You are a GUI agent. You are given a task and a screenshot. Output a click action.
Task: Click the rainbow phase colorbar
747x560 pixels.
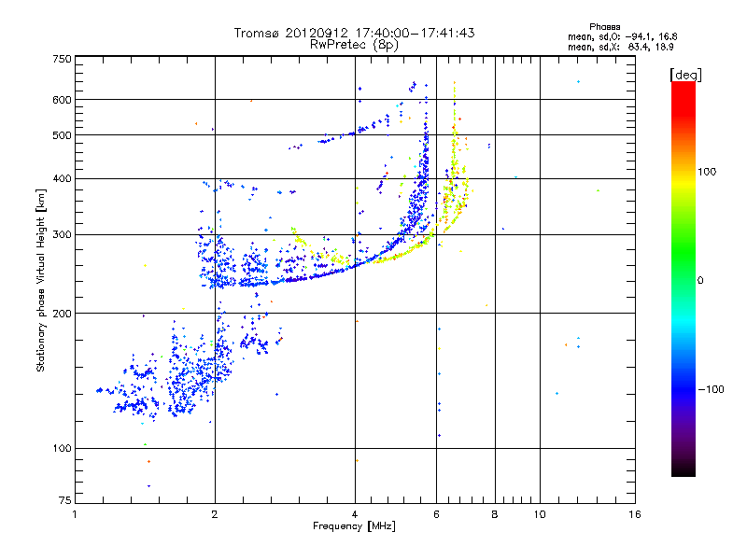pyautogui.click(x=684, y=279)
